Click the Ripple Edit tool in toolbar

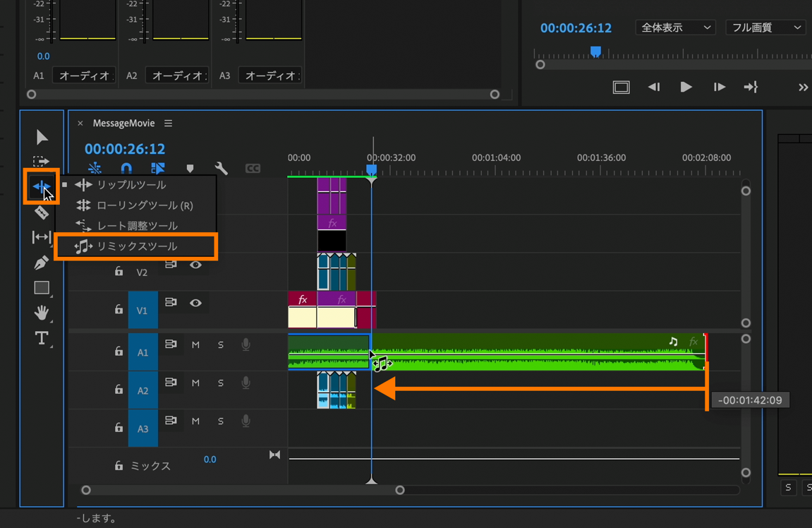pos(41,186)
